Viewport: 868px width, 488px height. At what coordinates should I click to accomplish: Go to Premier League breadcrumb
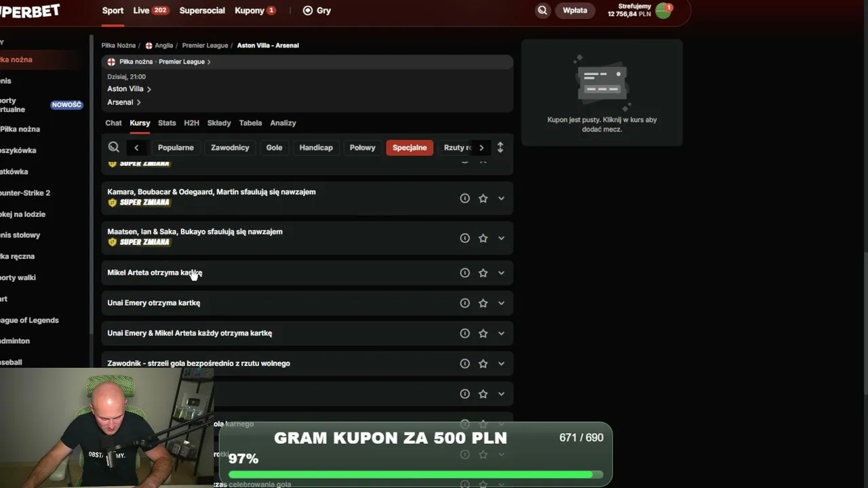(x=205, y=45)
